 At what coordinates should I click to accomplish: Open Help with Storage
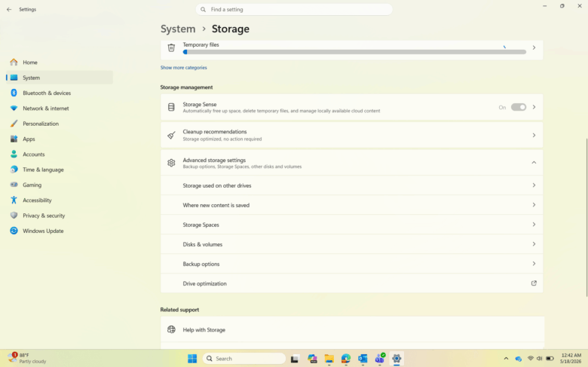point(353,329)
